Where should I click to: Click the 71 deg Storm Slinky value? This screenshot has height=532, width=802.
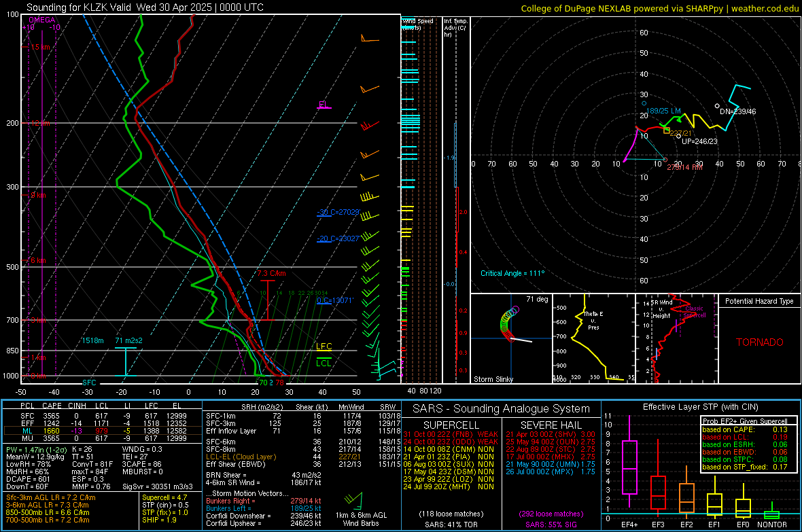click(x=537, y=299)
